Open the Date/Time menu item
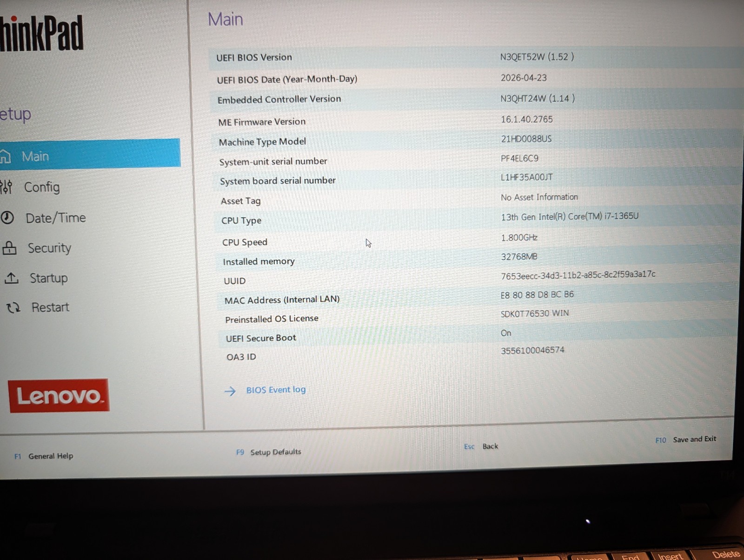This screenshot has height=560, width=744. tap(56, 218)
